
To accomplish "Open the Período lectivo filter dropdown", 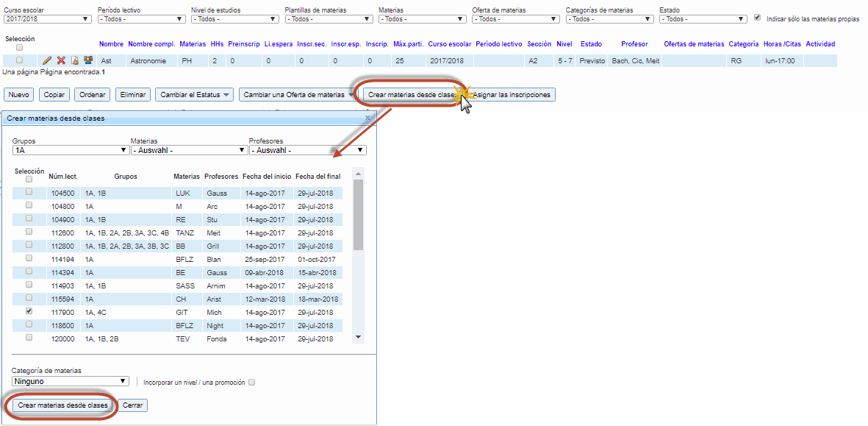I will pyautogui.click(x=141, y=19).
